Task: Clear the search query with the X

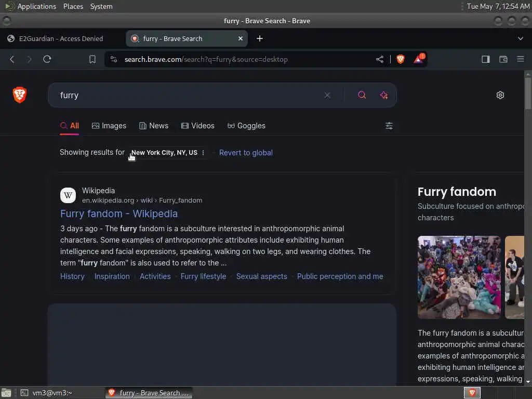Action: 327,96
